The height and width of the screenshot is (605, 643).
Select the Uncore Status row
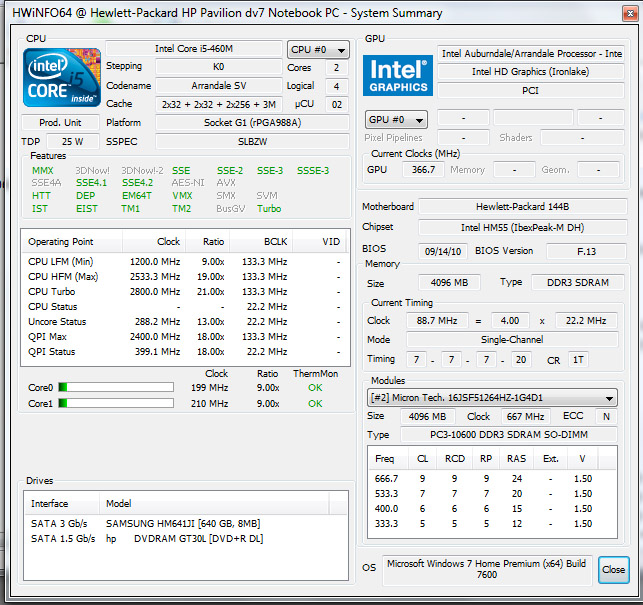tap(185, 322)
